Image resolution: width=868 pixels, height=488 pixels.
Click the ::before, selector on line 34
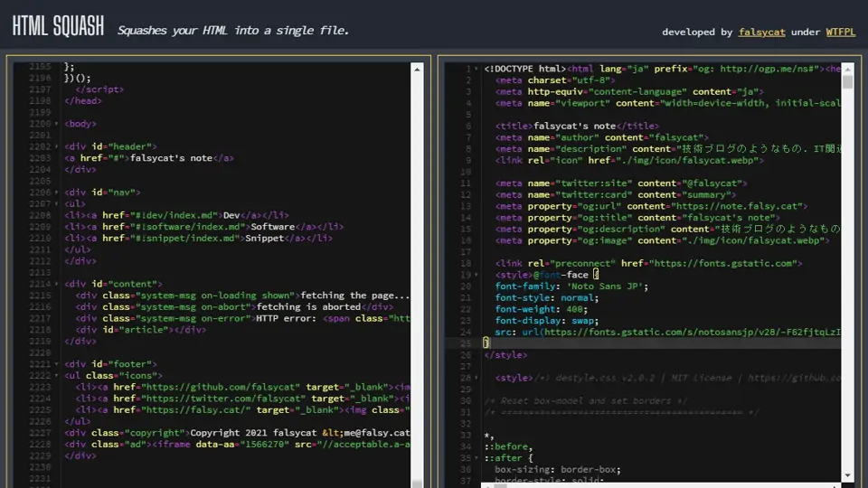click(x=509, y=446)
